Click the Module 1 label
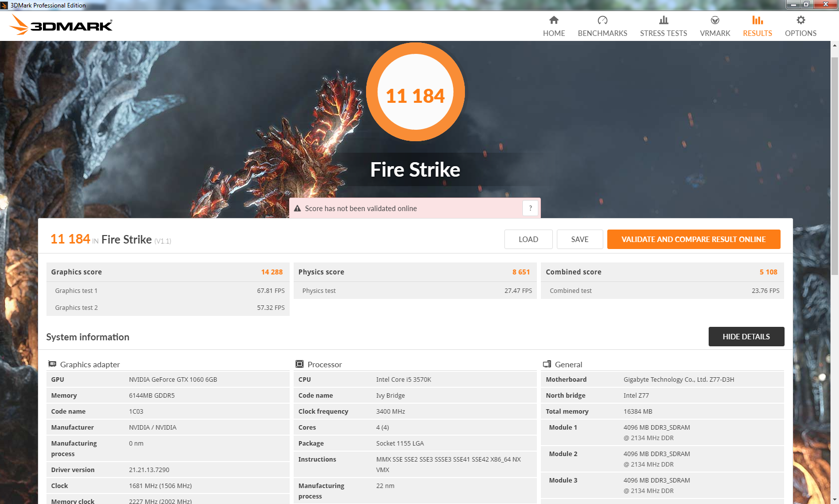This screenshot has height=504, width=839. pyautogui.click(x=563, y=427)
